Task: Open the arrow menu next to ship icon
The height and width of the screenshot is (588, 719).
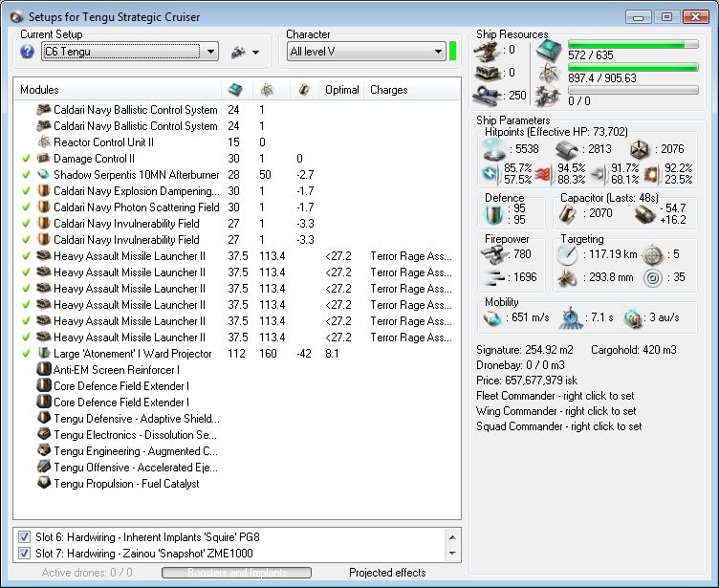Action: click(x=256, y=53)
